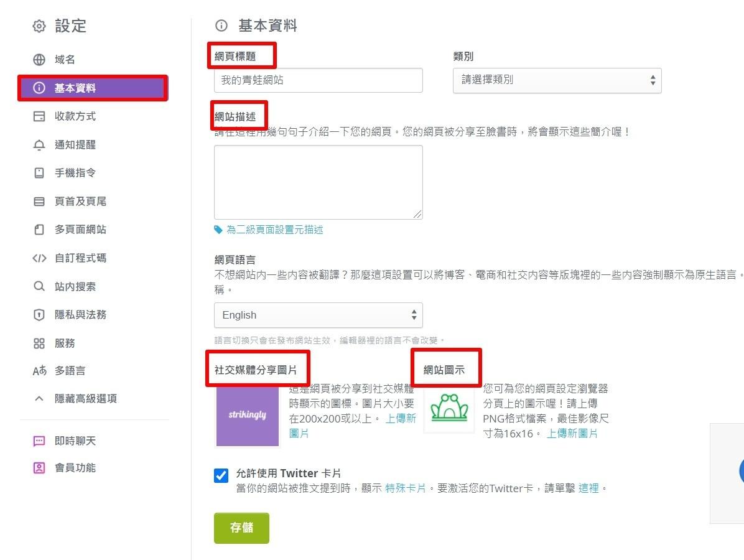Click the globe icon beside 域名
Viewport: 744px width, 560px height.
click(x=39, y=60)
